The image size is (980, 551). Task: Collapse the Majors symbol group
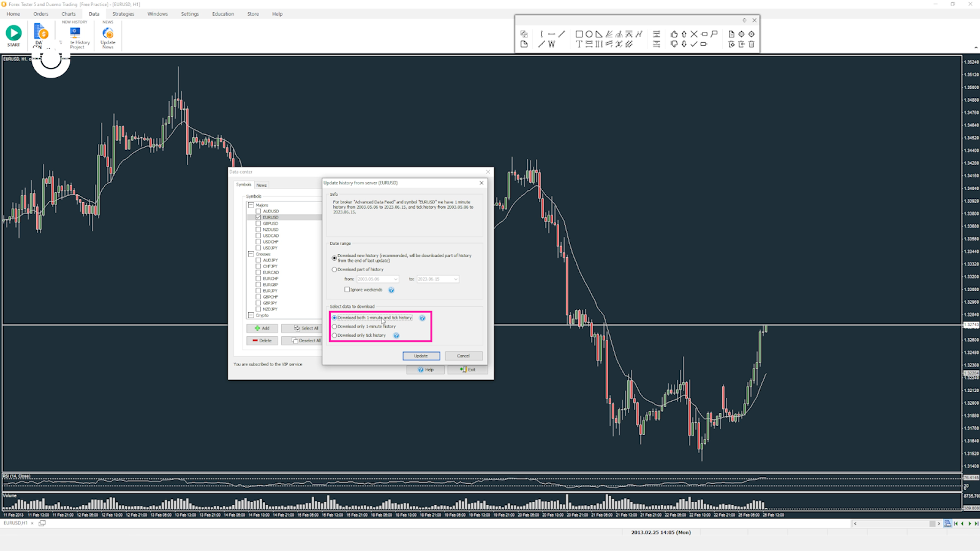pyautogui.click(x=251, y=205)
